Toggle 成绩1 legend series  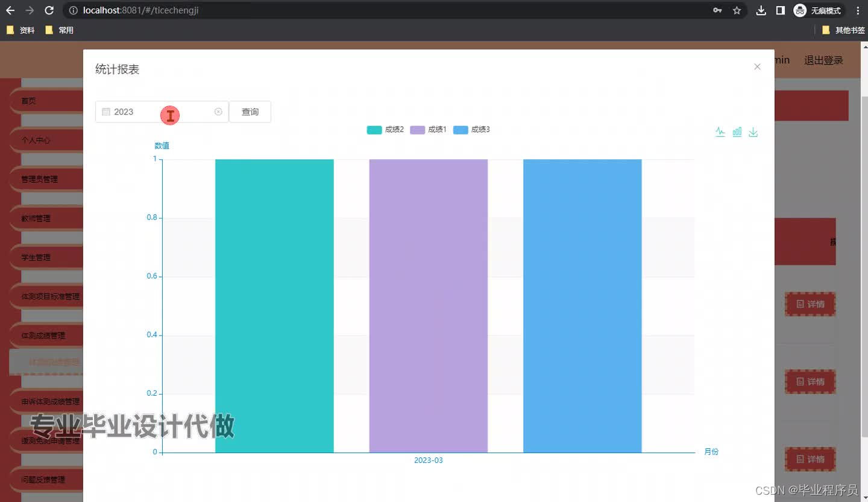click(x=429, y=130)
